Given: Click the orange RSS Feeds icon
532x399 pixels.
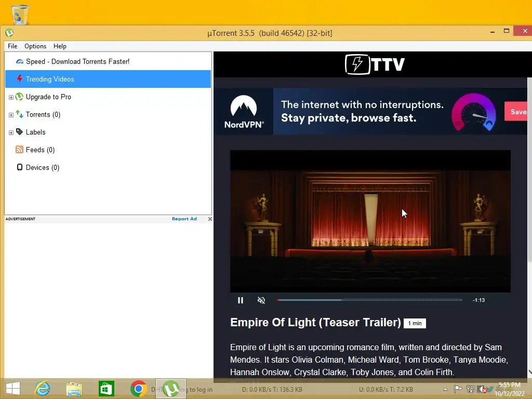Looking at the screenshot, I should click(20, 150).
